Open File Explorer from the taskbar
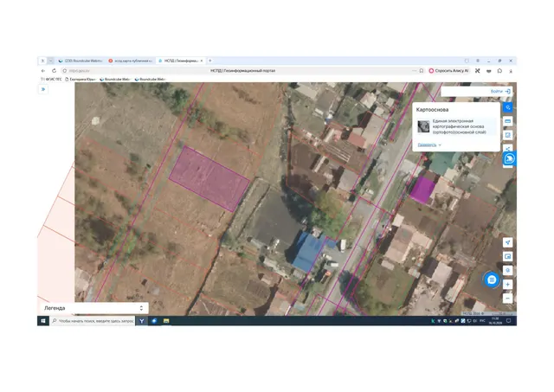 pos(166,321)
